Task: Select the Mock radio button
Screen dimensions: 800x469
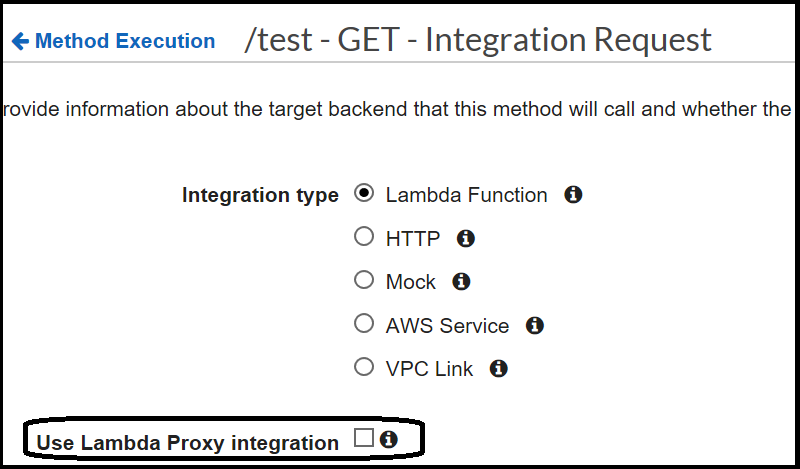Action: pos(364,281)
